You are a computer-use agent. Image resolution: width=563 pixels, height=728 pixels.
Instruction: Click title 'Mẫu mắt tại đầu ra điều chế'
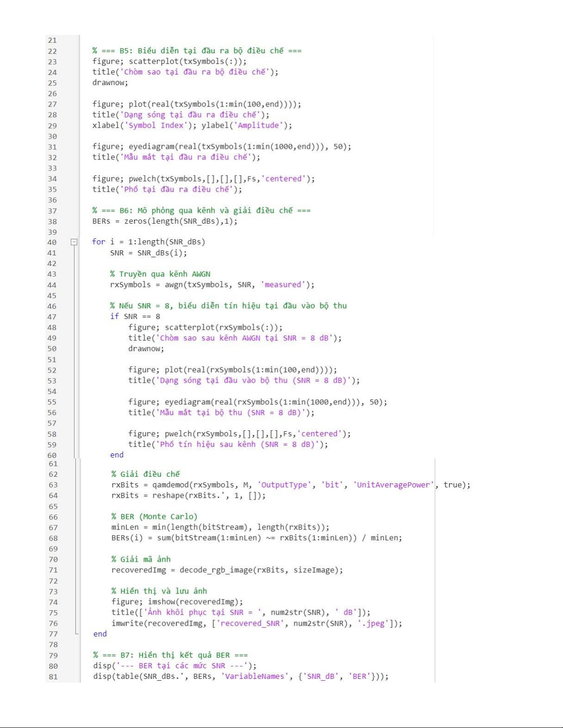[x=176, y=157]
